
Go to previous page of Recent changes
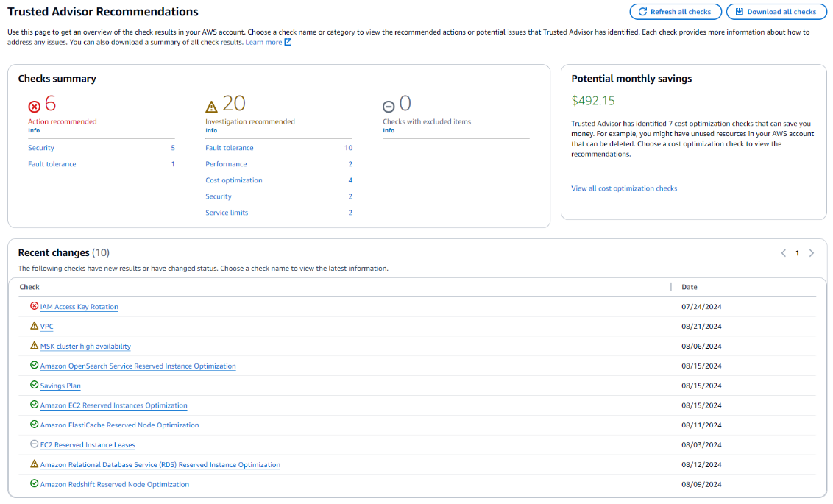tap(784, 253)
